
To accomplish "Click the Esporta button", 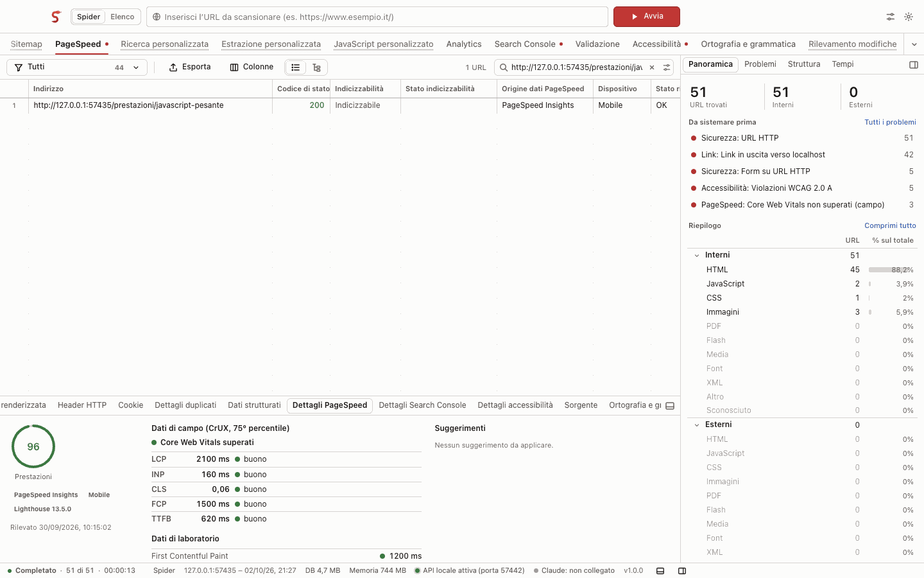I will pyautogui.click(x=190, y=67).
